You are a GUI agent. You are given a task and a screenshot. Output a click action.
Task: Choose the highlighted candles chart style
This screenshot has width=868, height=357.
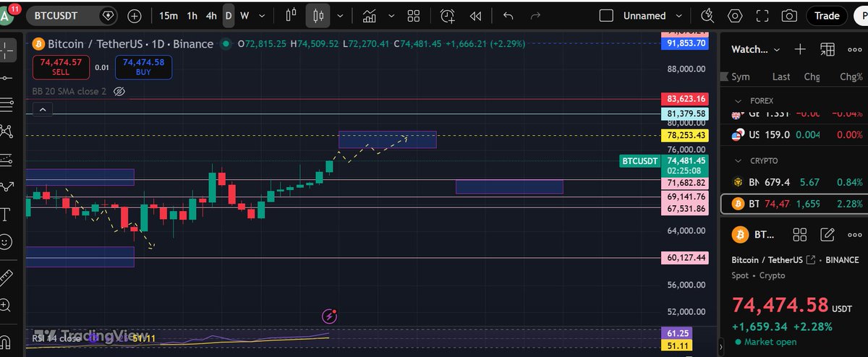(318, 15)
